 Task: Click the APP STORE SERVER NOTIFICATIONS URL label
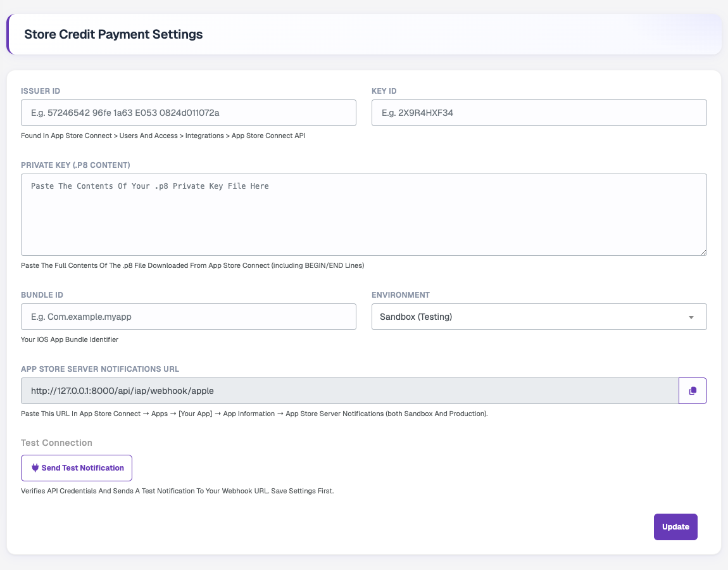(x=100, y=369)
